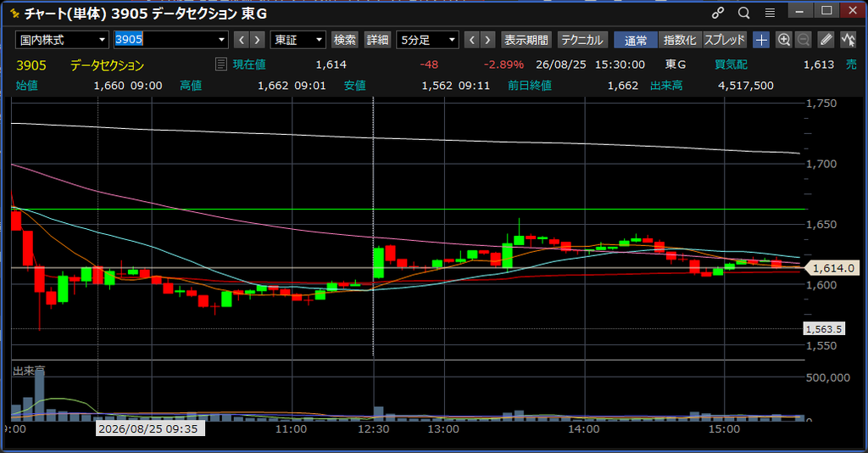The height and width of the screenshot is (453, 868).
Task: Open the magnifier search icon in title bar
Action: (x=744, y=13)
